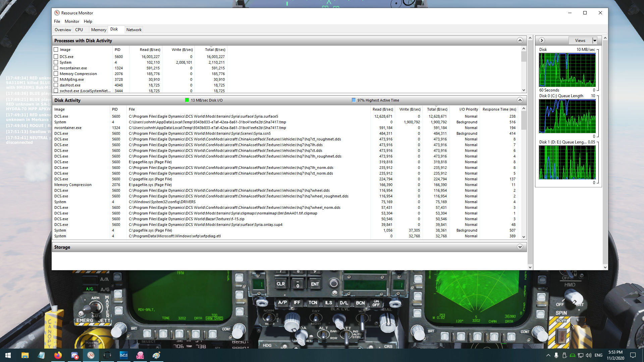
Task: Sort Disk Activity by File column
Action: pyautogui.click(x=248, y=109)
